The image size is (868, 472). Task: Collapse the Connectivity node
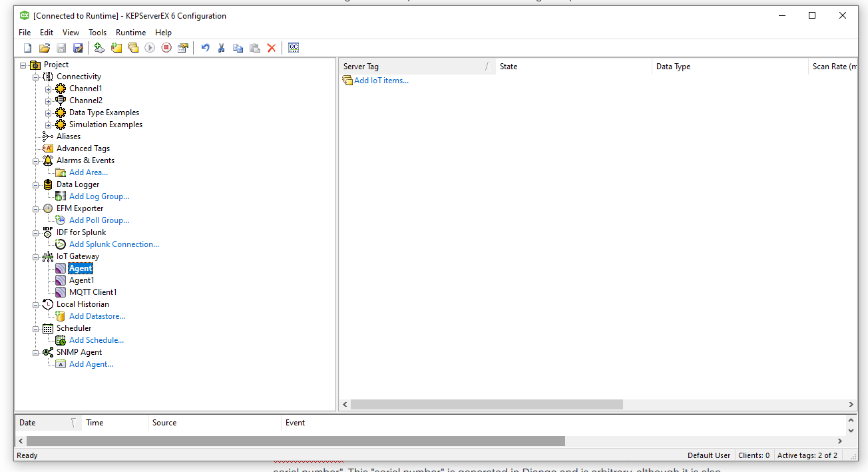coord(36,77)
